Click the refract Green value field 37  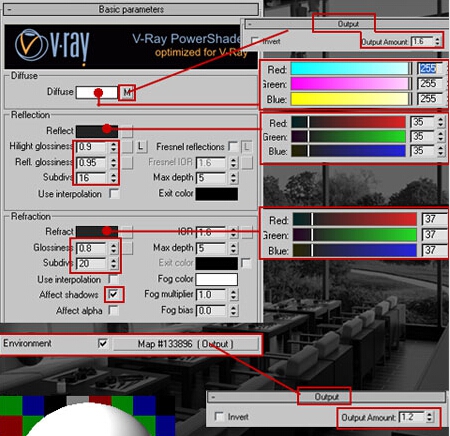click(x=435, y=235)
